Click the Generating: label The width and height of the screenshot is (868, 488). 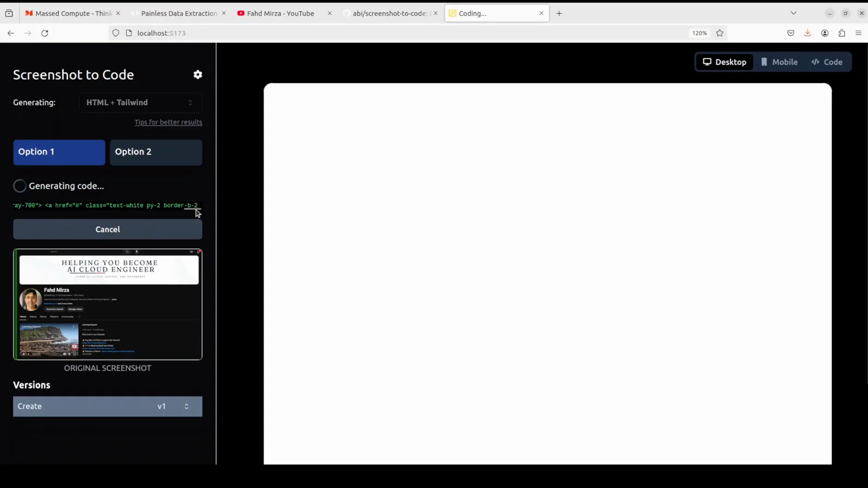coord(34,102)
